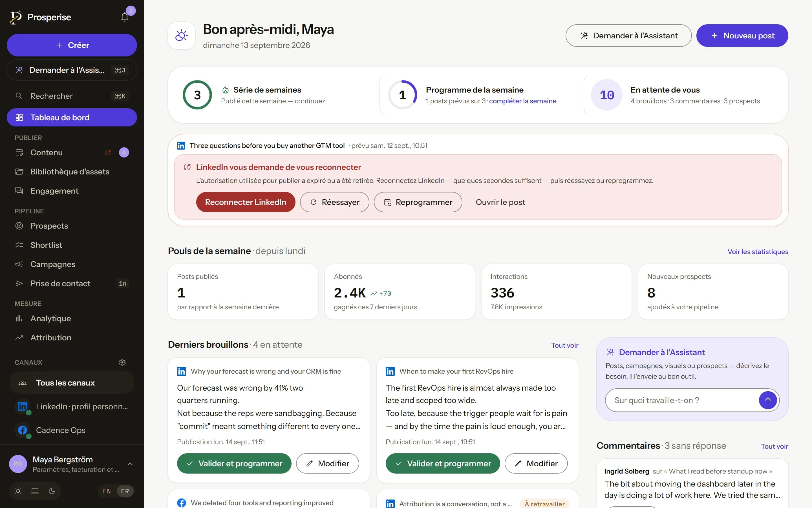
Task: Set language to FR
Action: [x=125, y=491]
